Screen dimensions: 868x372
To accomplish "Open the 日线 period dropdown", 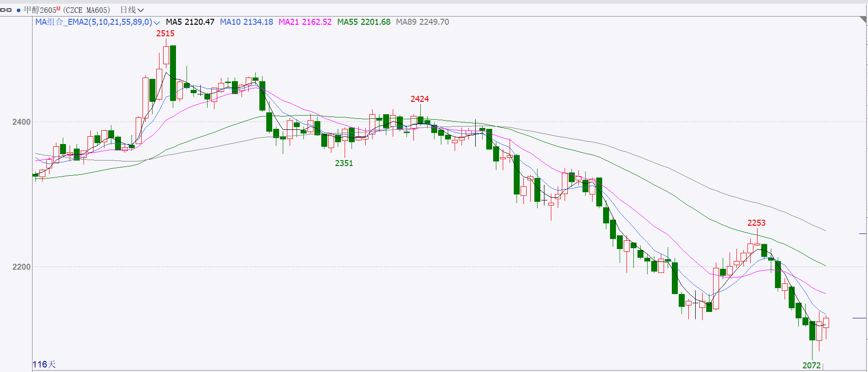I will tap(132, 10).
